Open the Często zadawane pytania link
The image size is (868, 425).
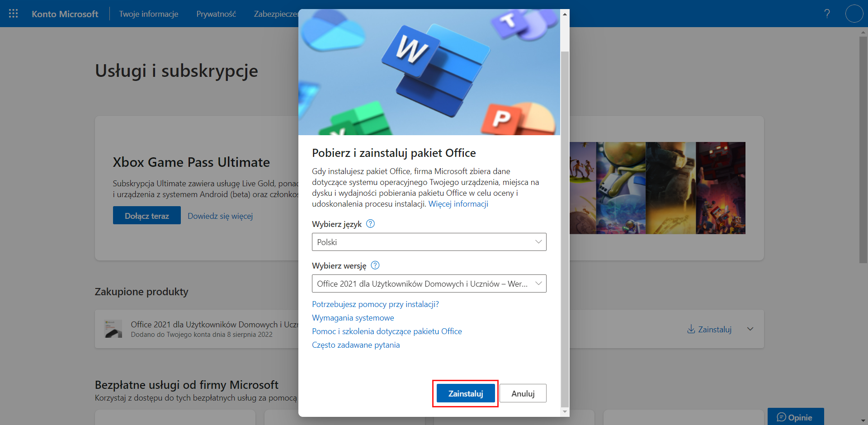tap(356, 345)
